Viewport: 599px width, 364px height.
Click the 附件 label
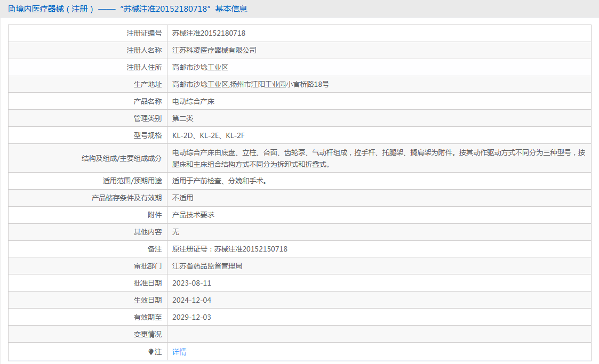click(155, 215)
